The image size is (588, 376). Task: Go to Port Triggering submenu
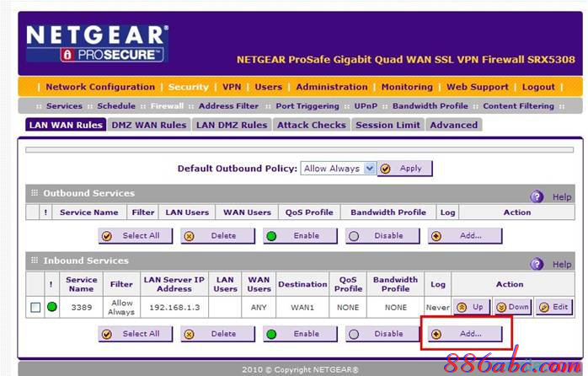pyautogui.click(x=307, y=106)
